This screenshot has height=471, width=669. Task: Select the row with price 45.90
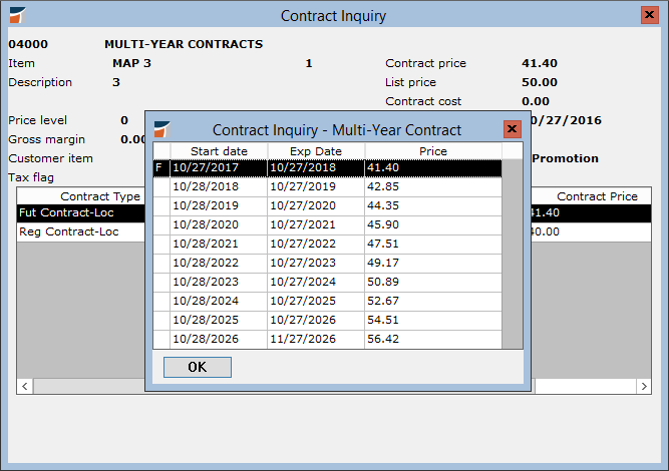click(x=432, y=223)
